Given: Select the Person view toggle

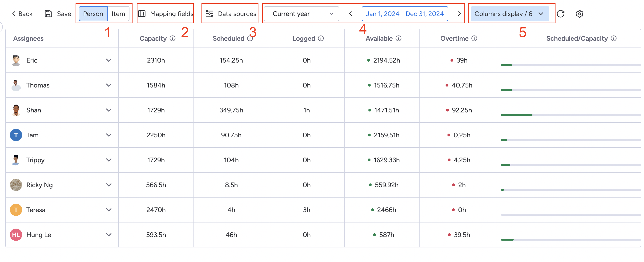Looking at the screenshot, I should pyautogui.click(x=93, y=14).
